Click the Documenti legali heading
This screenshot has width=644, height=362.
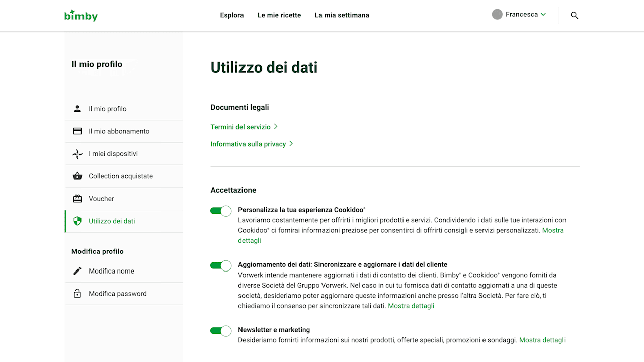click(x=240, y=107)
